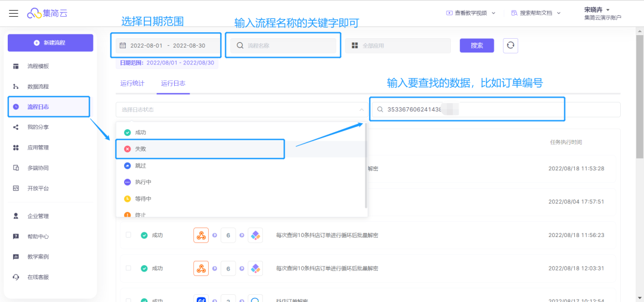Click the 新建流程 button
Screen dimensions: 644x302
50,43
